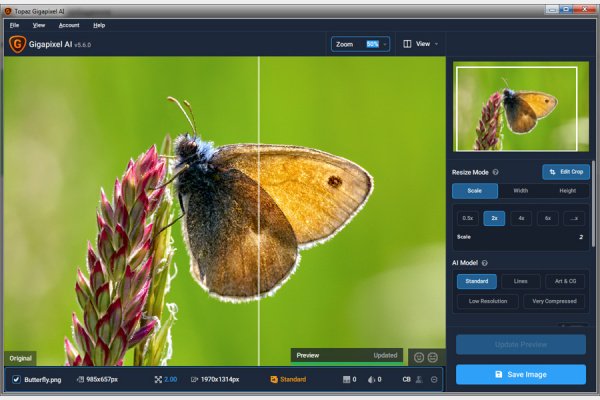600x400 pixels.
Task: Open the Zoom percentage dropdown arrow
Action: (x=385, y=44)
